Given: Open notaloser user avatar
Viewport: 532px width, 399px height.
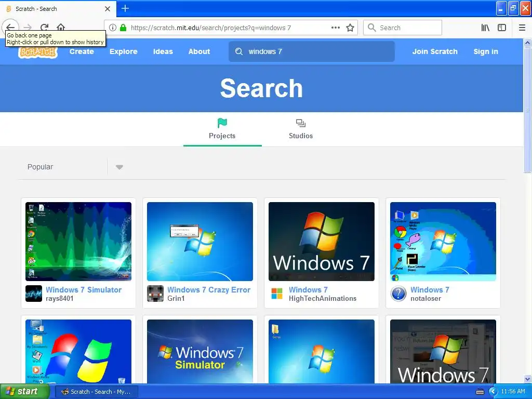Looking at the screenshot, I should (x=398, y=294).
